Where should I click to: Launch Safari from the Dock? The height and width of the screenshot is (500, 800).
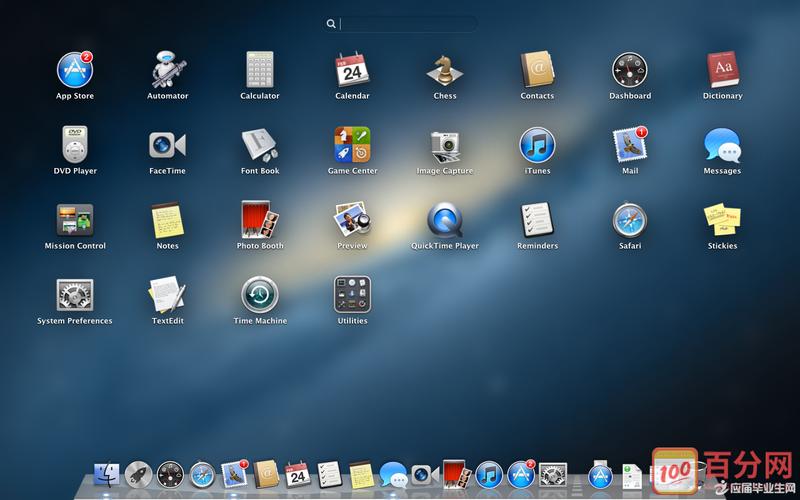coord(203,474)
